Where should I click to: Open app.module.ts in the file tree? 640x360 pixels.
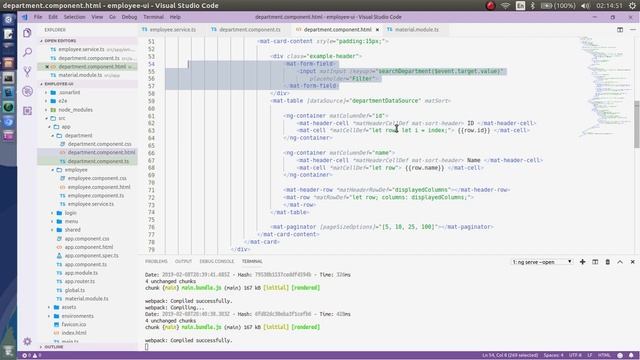(81, 273)
